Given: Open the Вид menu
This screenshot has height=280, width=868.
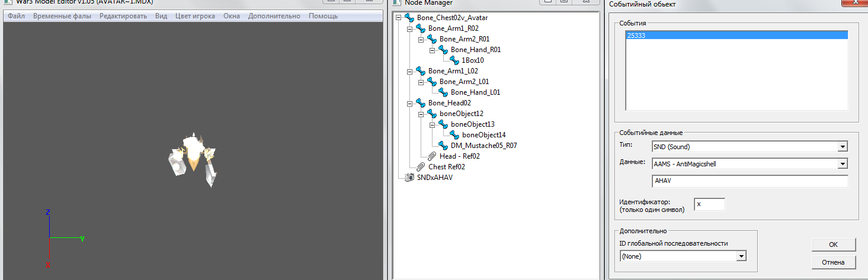Looking at the screenshot, I should coord(161,16).
